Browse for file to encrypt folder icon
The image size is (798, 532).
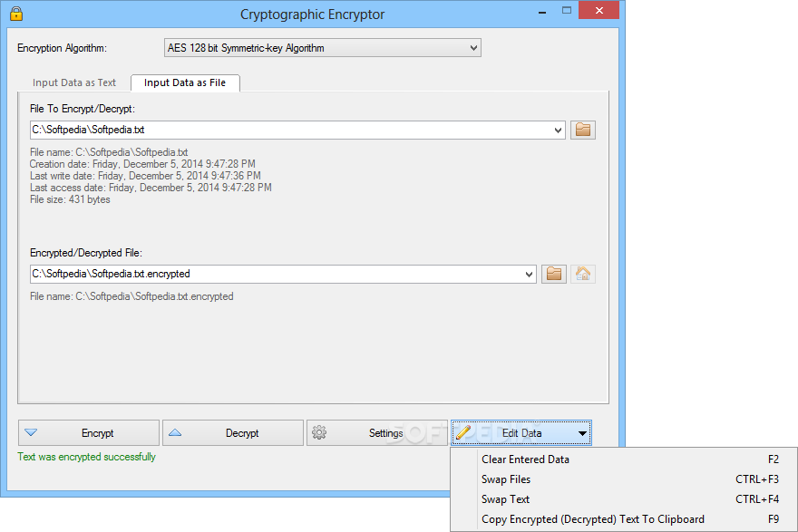coord(583,130)
